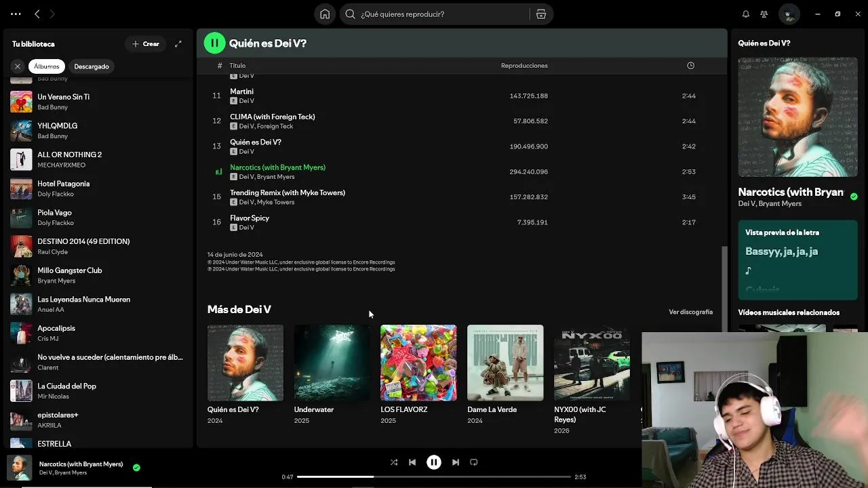The height and width of the screenshot is (488, 868).
Task: Open Foreign Teck artist link
Action: (x=275, y=126)
